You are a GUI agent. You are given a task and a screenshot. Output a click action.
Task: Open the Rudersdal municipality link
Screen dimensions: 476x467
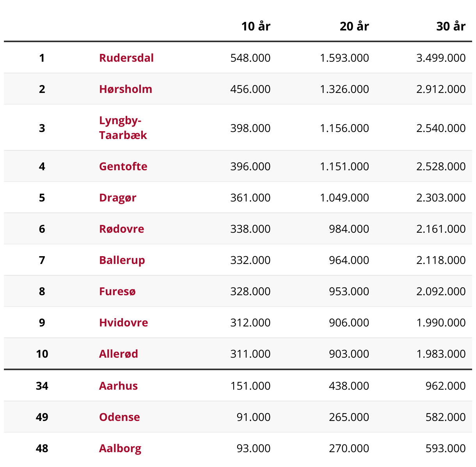(x=126, y=58)
